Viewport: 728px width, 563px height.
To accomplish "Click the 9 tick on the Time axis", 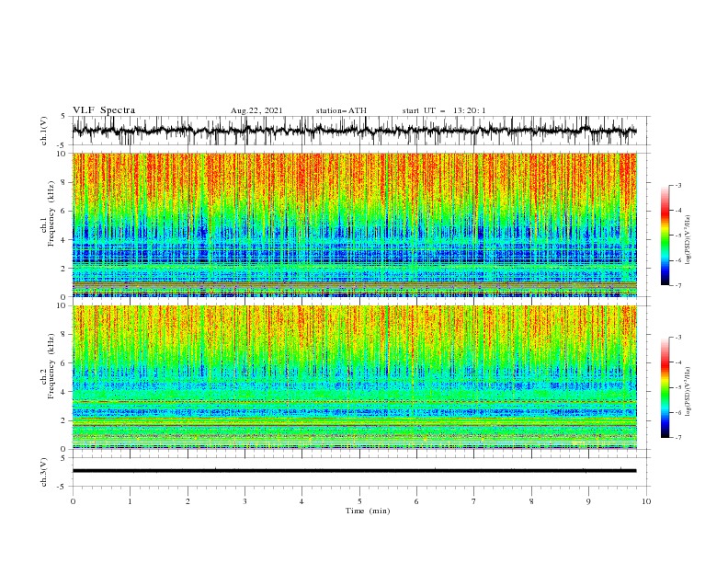I will 588,501.
